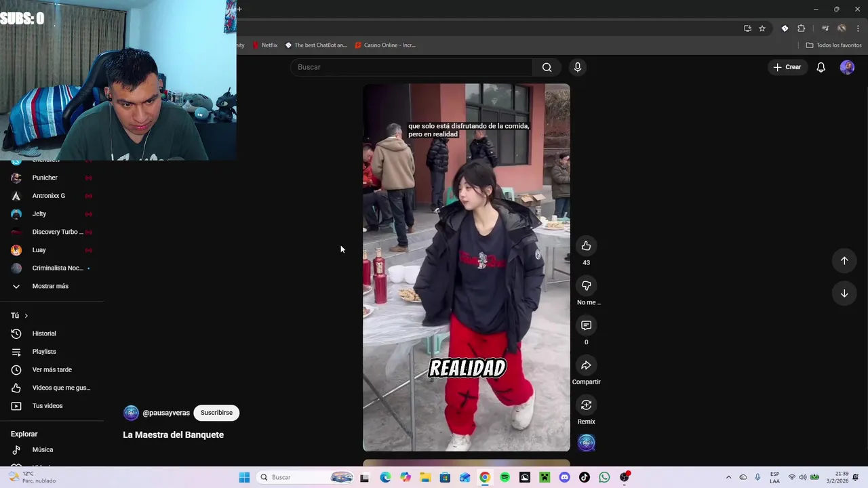This screenshot has height=488, width=868.
Task: Click the search magnifier button
Action: [x=547, y=67]
